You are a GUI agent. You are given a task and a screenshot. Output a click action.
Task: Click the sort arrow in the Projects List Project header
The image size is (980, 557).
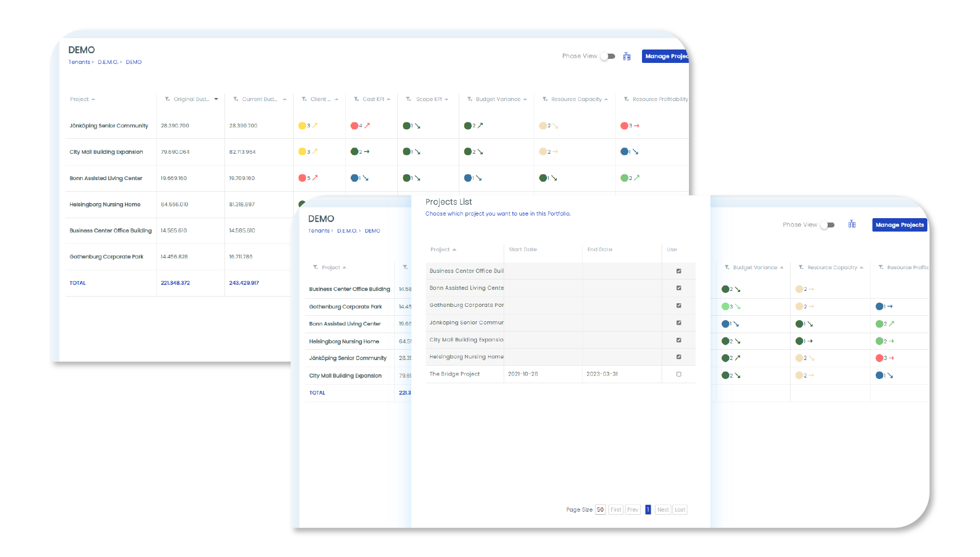[455, 250]
